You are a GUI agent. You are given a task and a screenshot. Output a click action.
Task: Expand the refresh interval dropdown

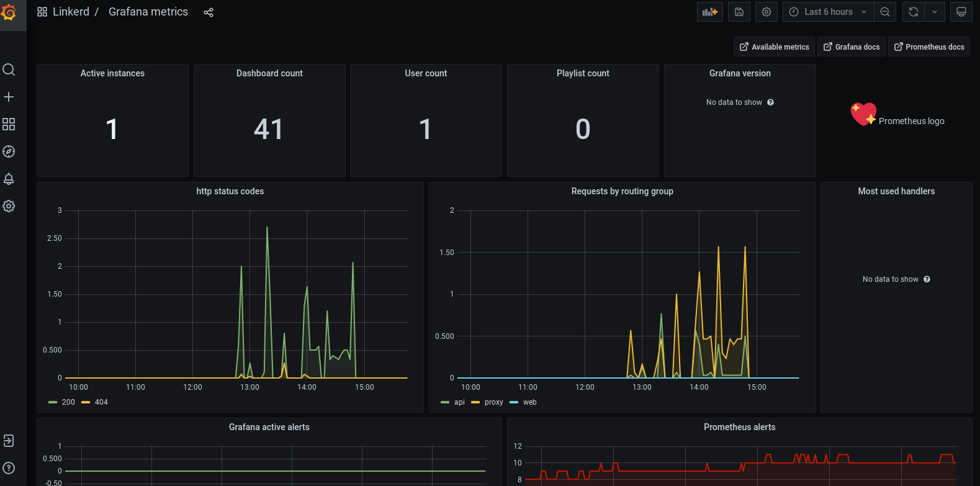pyautogui.click(x=935, y=12)
